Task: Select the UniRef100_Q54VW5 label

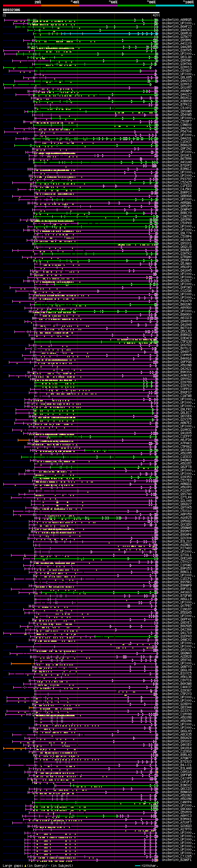Action: [177, 115]
